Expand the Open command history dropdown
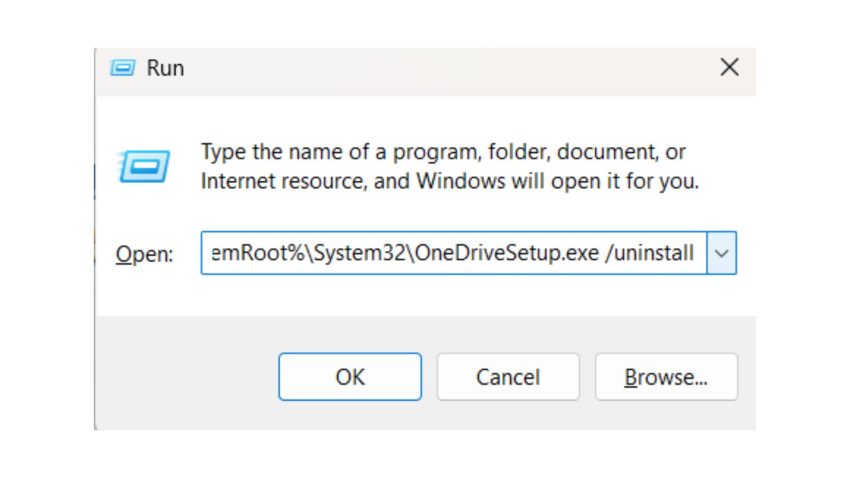This screenshot has height=478, width=850. [722, 253]
